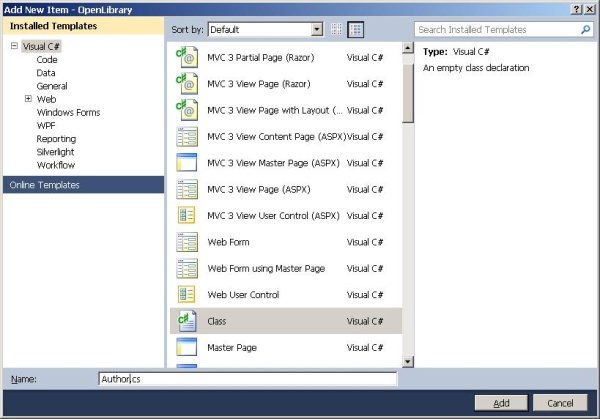Select the WPF category

point(46,126)
